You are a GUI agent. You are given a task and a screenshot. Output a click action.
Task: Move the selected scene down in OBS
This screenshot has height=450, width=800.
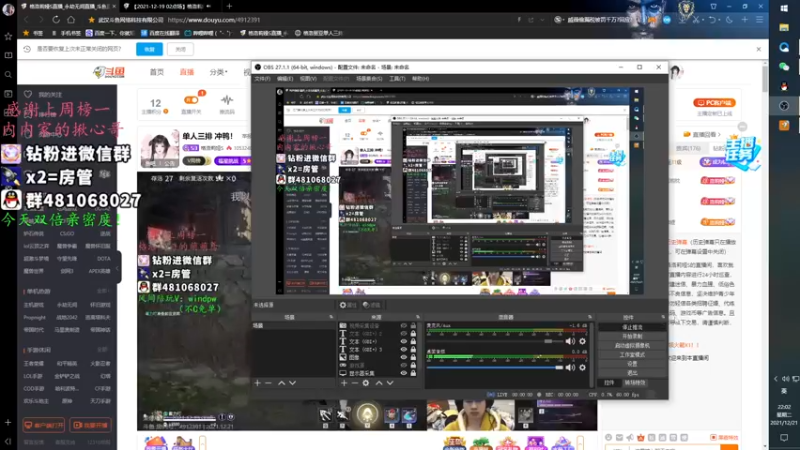tap(292, 383)
